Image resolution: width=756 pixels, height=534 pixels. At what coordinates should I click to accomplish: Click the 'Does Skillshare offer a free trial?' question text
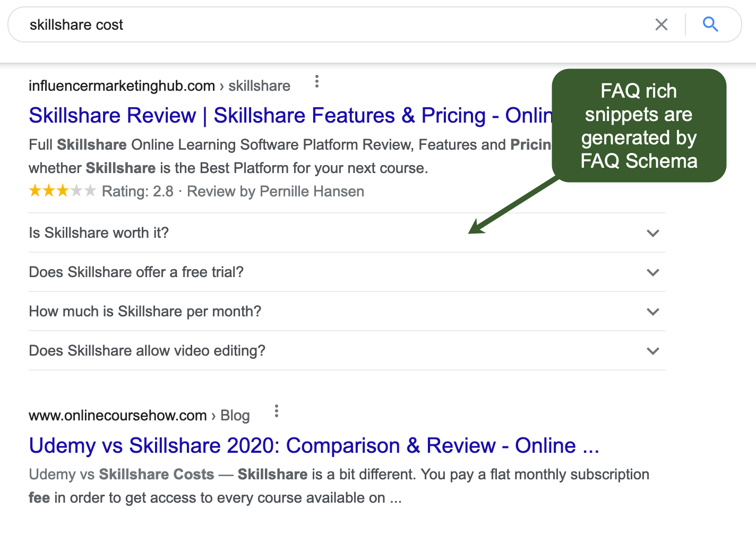click(136, 272)
